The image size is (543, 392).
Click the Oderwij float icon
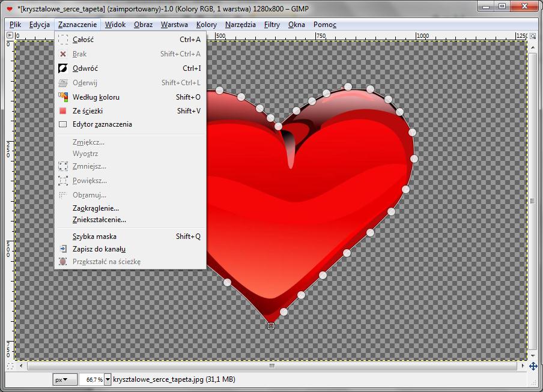[x=63, y=83]
